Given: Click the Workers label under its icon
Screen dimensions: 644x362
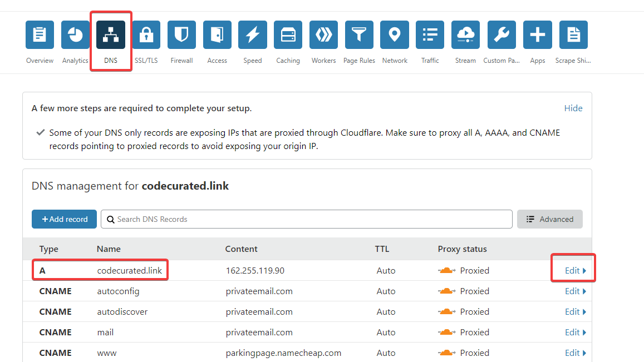Looking at the screenshot, I should pyautogui.click(x=323, y=60).
